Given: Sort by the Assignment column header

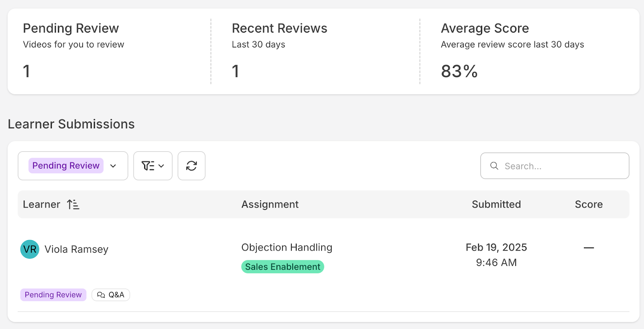Looking at the screenshot, I should click(270, 204).
